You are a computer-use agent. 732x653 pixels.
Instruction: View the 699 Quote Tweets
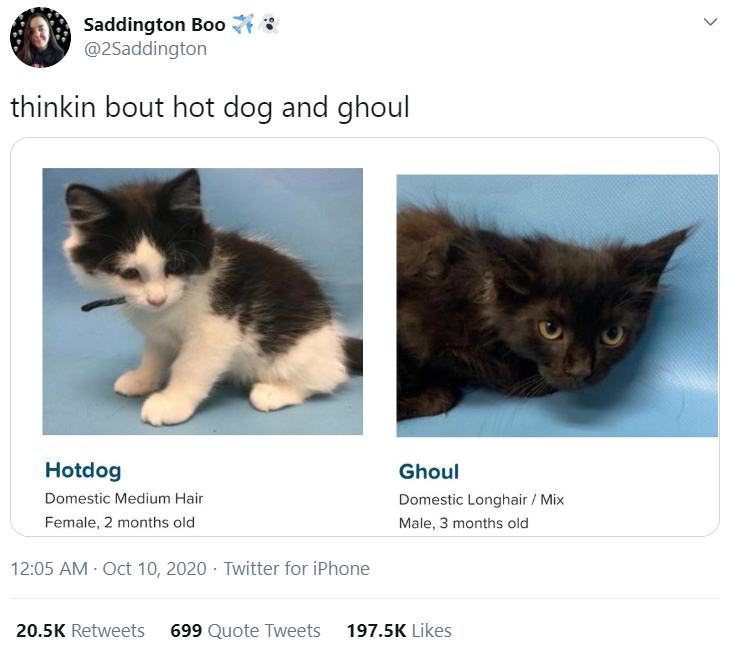pyautogui.click(x=245, y=631)
